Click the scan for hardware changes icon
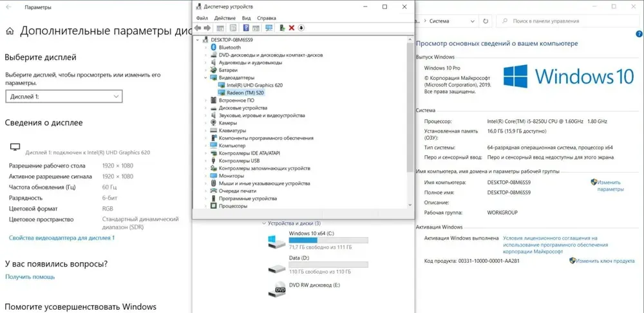The height and width of the screenshot is (313, 644). (x=269, y=28)
